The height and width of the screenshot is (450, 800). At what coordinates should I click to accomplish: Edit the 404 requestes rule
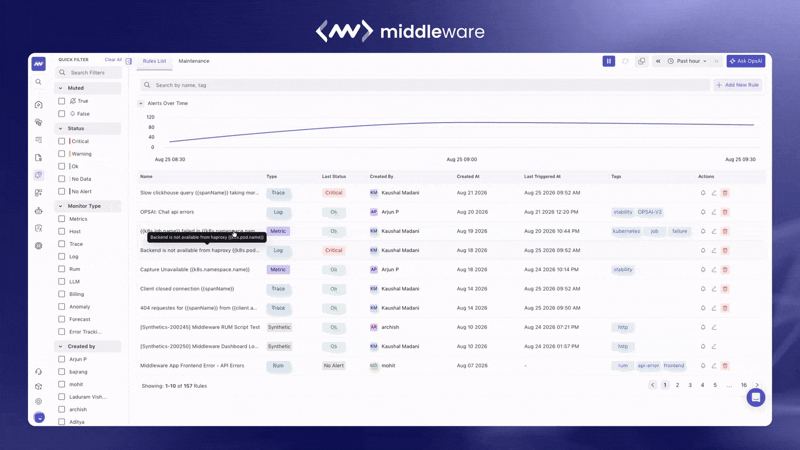click(x=714, y=308)
